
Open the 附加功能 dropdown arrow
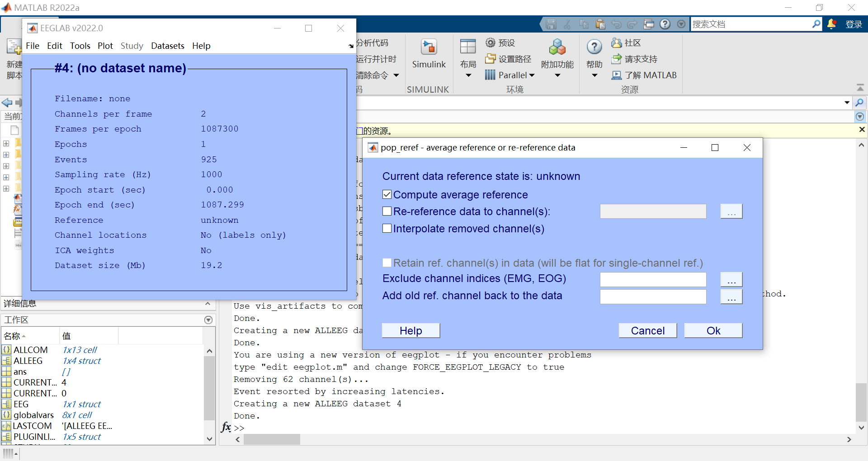click(x=557, y=75)
